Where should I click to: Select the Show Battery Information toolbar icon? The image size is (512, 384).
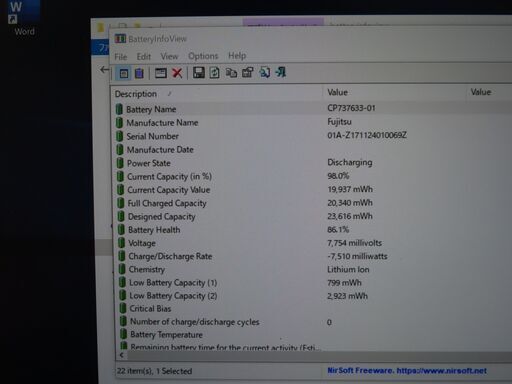click(124, 73)
